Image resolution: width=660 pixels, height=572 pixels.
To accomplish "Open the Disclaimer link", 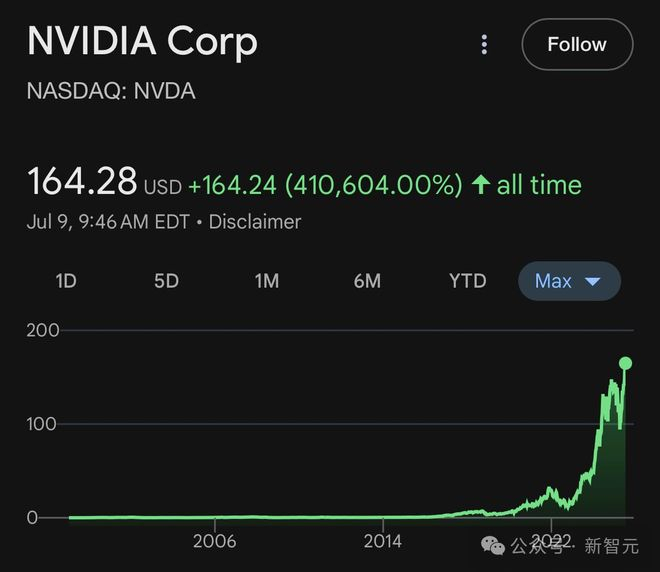I will (254, 222).
